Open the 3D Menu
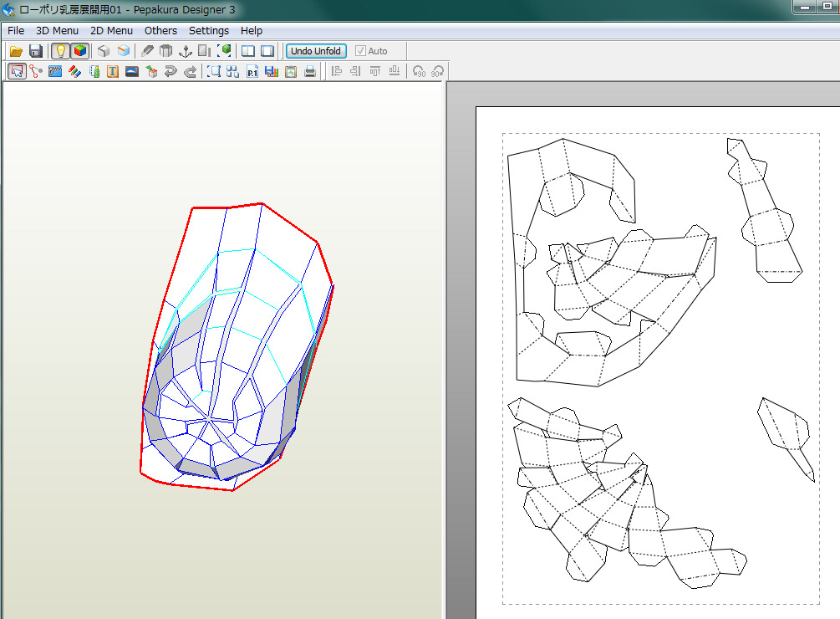 (57, 31)
